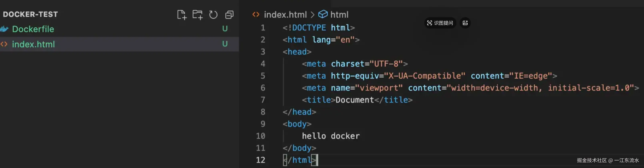Click line number 10 in the gutter
The image size is (644, 168).
point(260,136)
